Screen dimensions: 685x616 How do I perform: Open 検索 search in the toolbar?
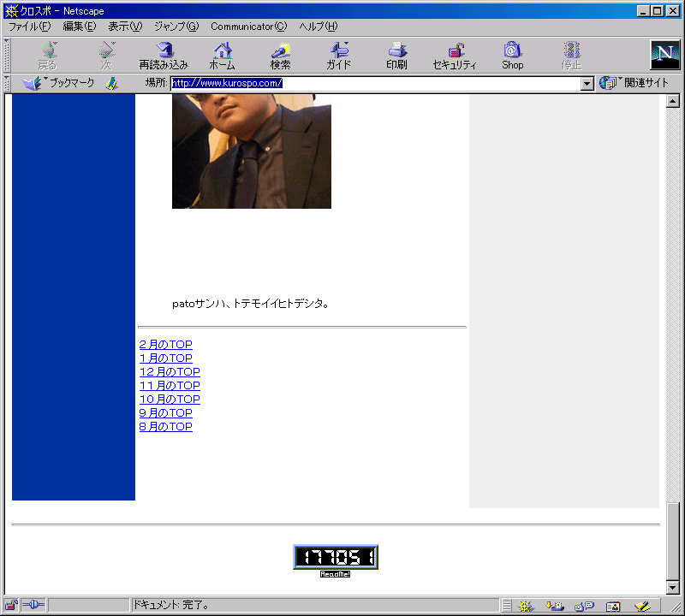coord(281,56)
